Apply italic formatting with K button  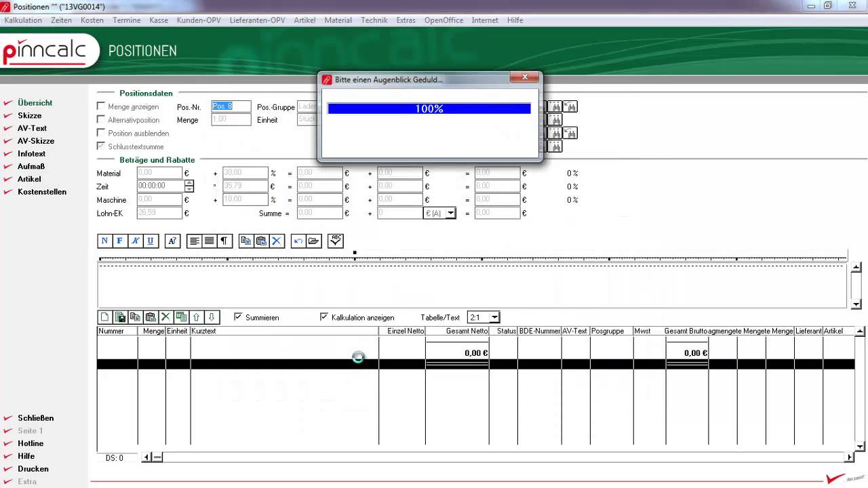click(x=135, y=241)
